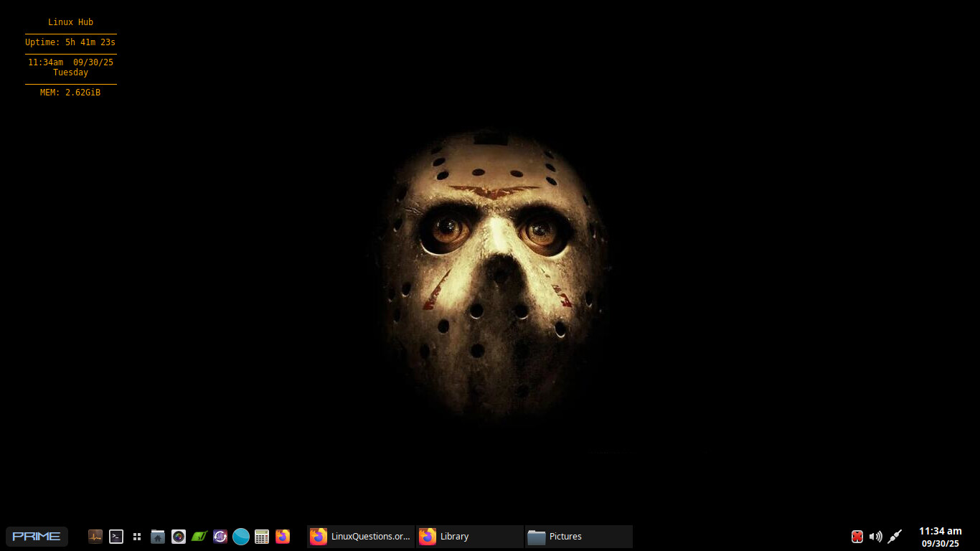Image resolution: width=980 pixels, height=551 pixels.
Task: Switch to the Firefox Library window
Action: click(470, 536)
